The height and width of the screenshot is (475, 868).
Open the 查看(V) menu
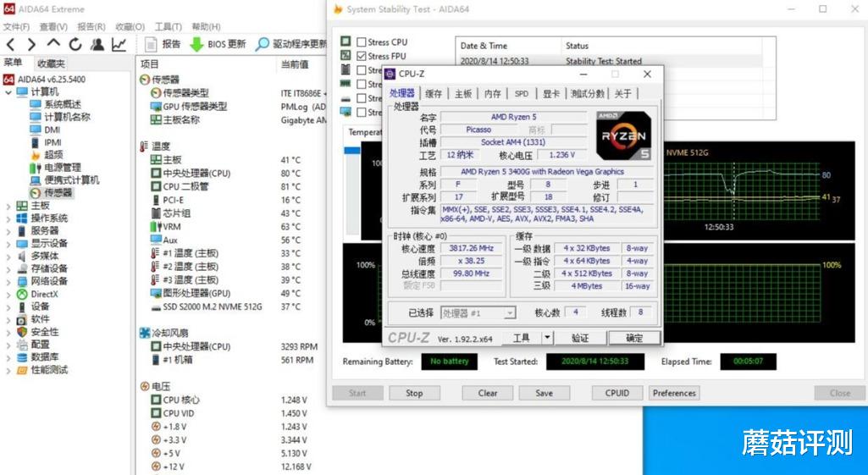(53, 26)
